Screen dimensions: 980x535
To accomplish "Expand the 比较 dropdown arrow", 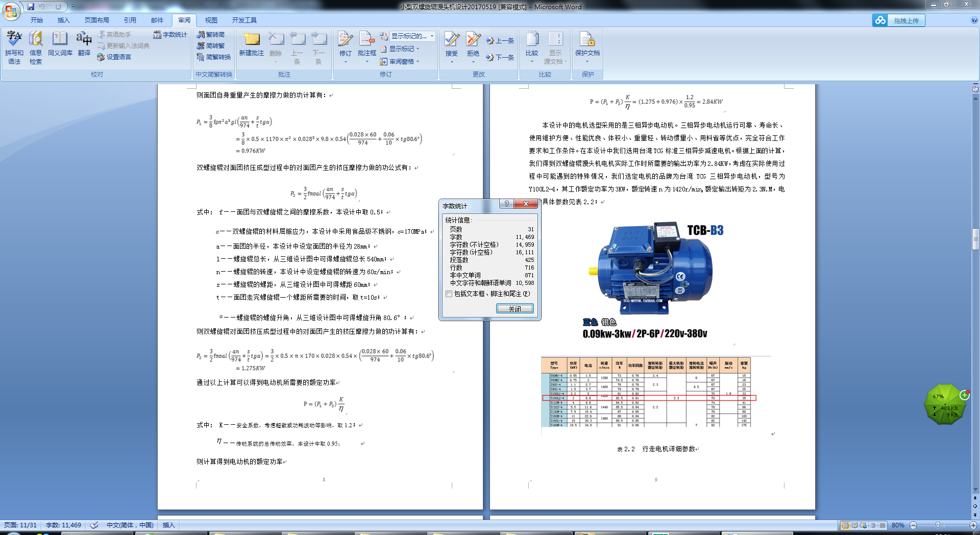I will tap(532, 62).
